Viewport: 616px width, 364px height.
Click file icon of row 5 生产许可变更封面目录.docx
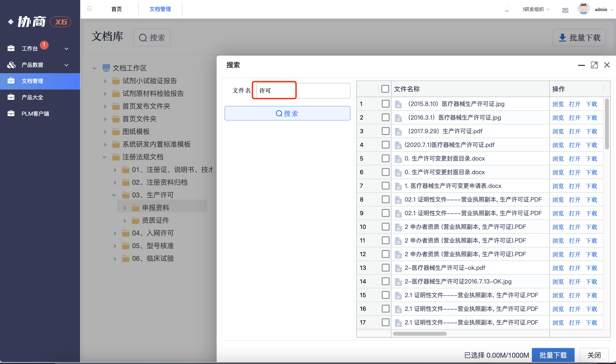click(398, 159)
